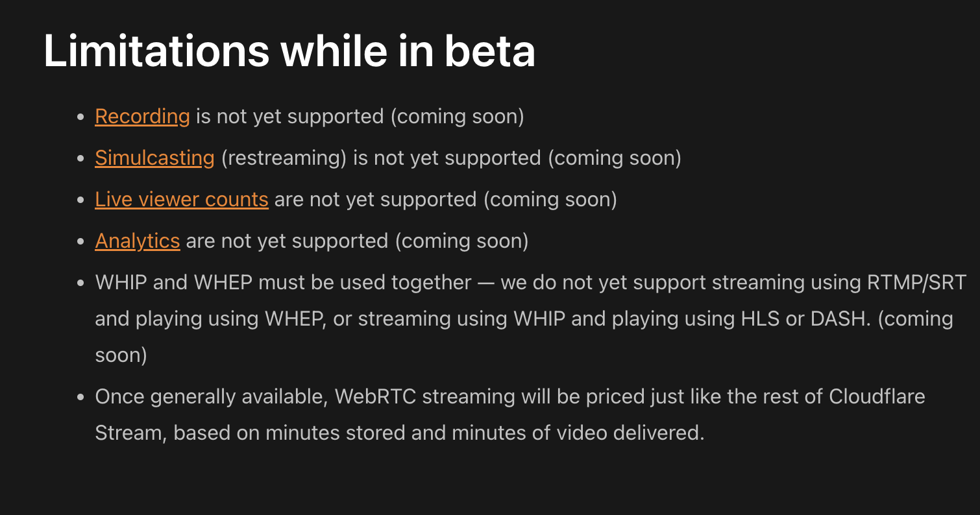Click the bullet dot before Simulcasting
The image size is (980, 515).
[80, 159]
